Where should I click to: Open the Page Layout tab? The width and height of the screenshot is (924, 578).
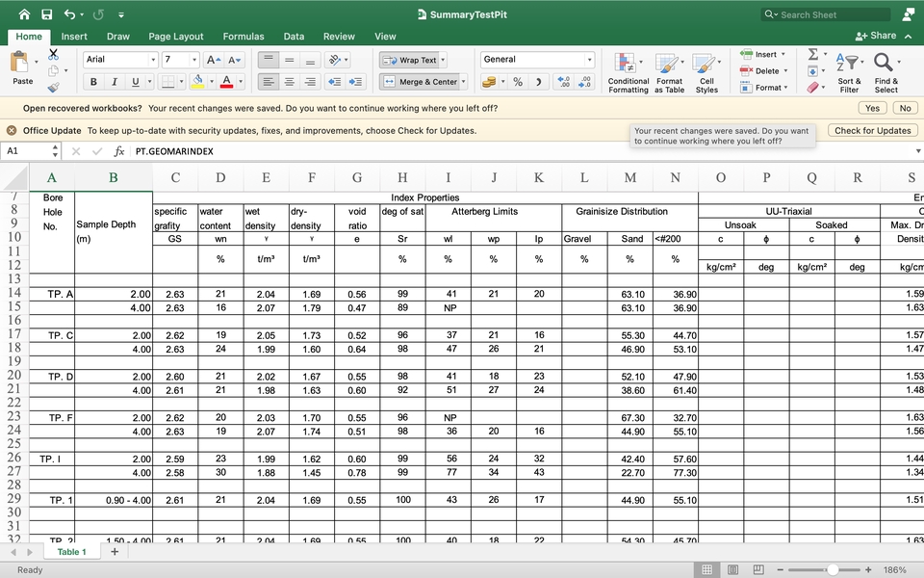(x=175, y=37)
